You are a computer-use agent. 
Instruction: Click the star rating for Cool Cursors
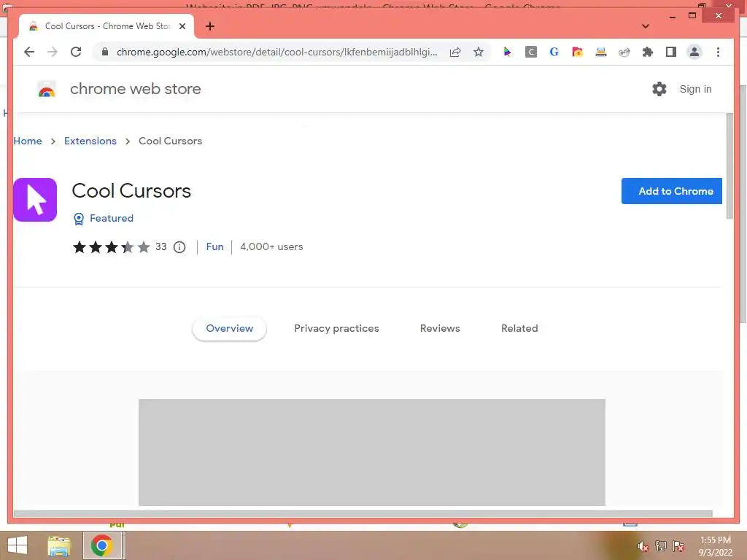pyautogui.click(x=111, y=247)
